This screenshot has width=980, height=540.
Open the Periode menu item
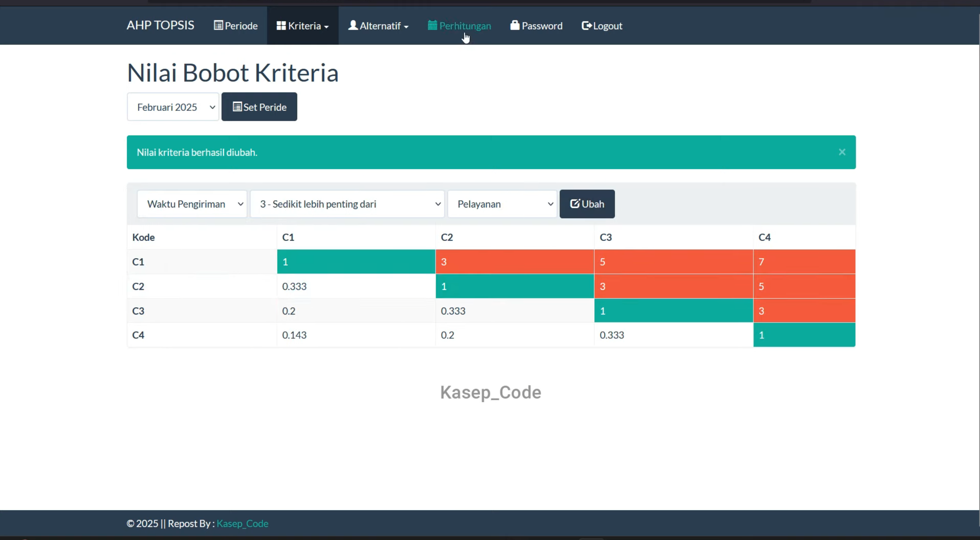[235, 25]
